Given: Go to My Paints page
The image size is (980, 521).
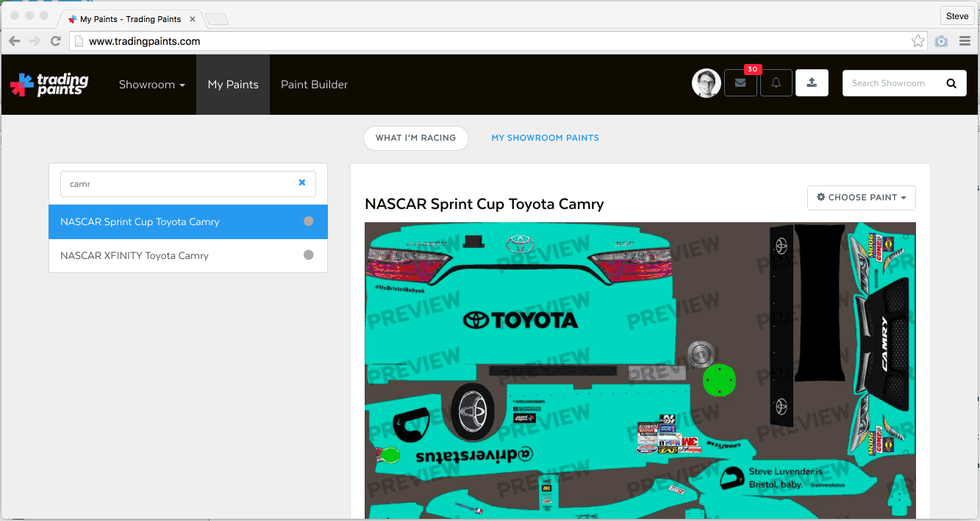Looking at the screenshot, I should [233, 85].
